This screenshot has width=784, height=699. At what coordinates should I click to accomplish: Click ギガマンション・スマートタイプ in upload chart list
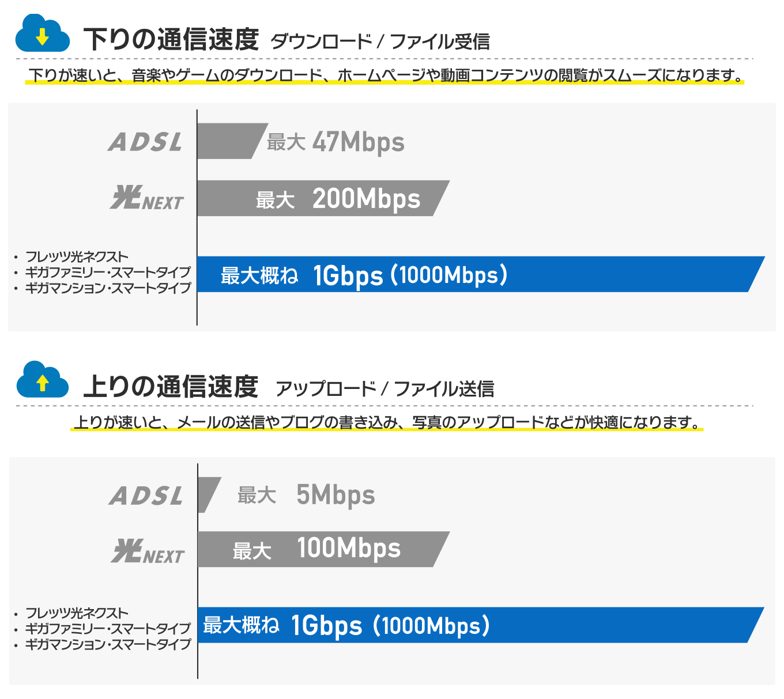108,644
